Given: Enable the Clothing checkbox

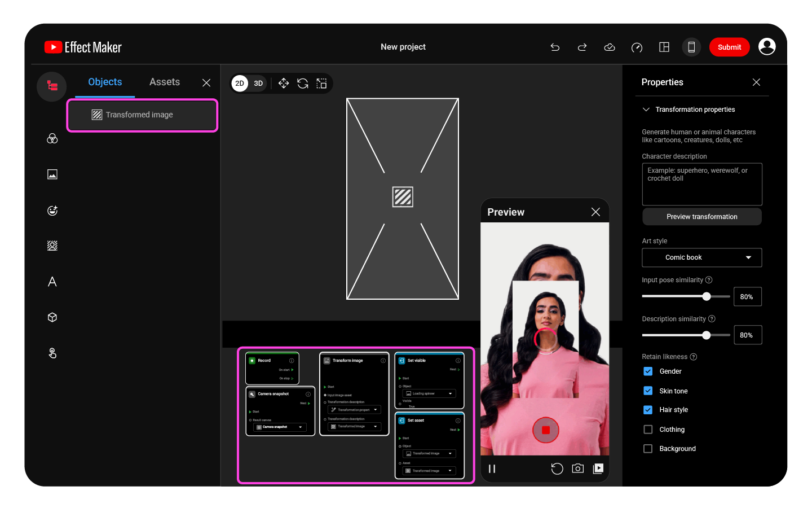Looking at the screenshot, I should tap(648, 430).
